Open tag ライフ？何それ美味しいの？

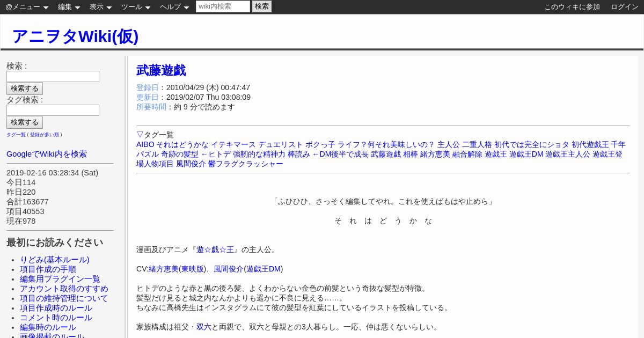tap(386, 144)
